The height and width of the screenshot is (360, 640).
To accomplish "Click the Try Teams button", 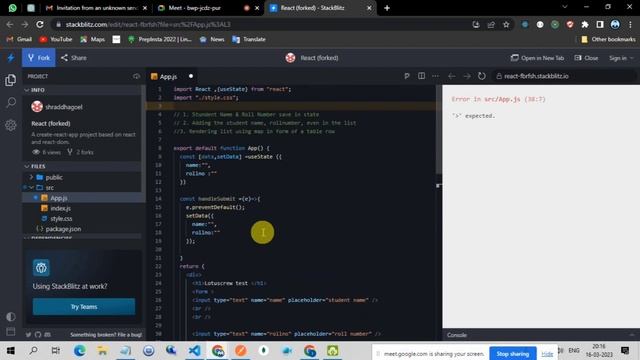I will 84,307.
